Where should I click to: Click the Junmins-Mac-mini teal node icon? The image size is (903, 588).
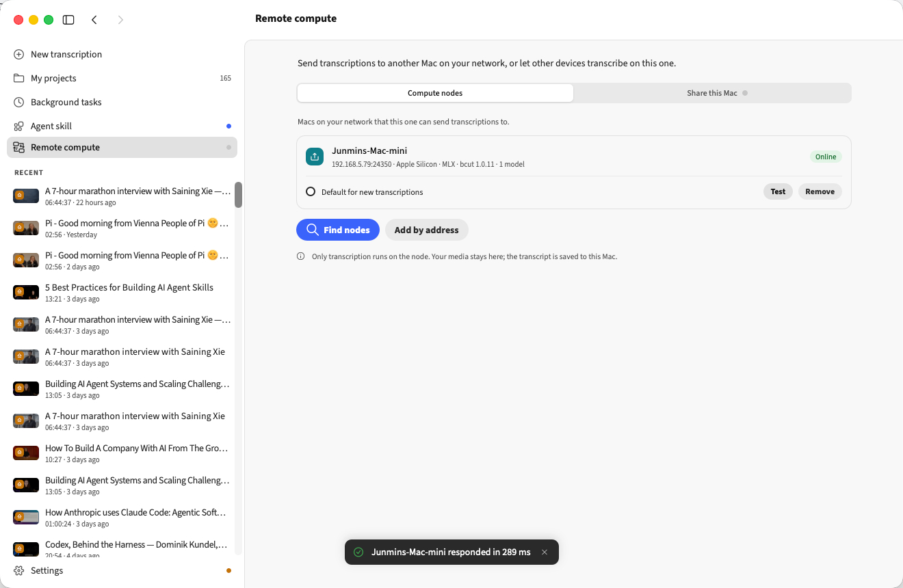pyautogui.click(x=315, y=157)
